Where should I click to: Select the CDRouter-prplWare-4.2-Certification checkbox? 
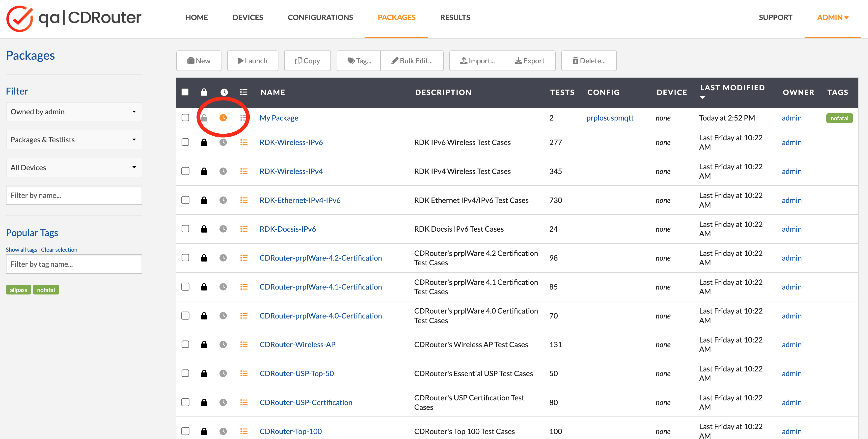tap(185, 258)
